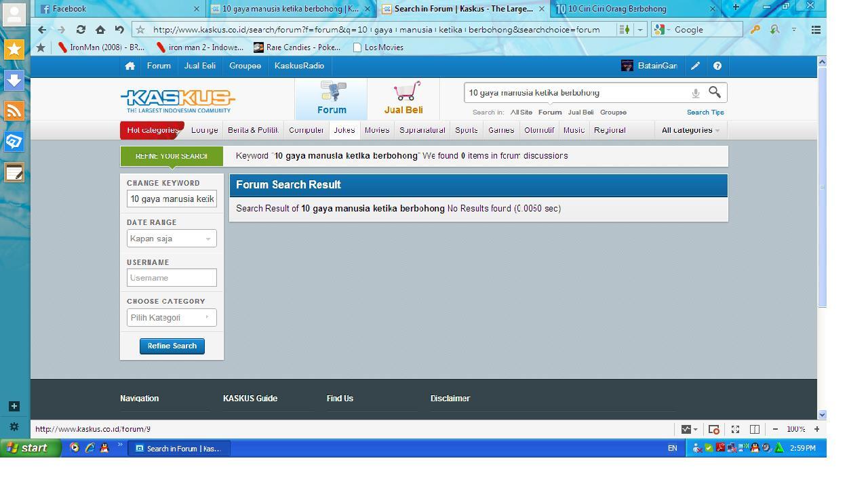
Task: Open the Supranatural category
Action: click(x=422, y=130)
